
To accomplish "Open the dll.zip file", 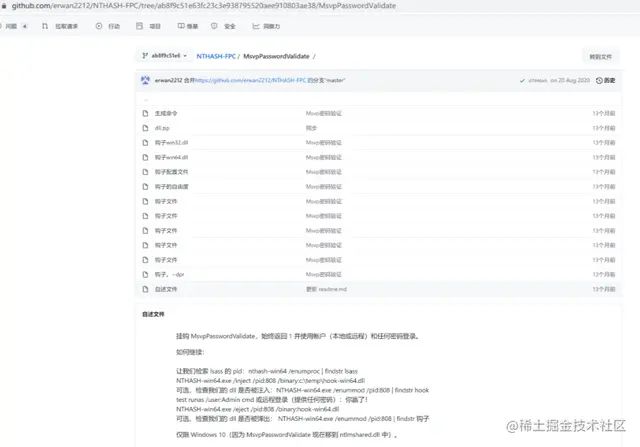I will (x=162, y=128).
